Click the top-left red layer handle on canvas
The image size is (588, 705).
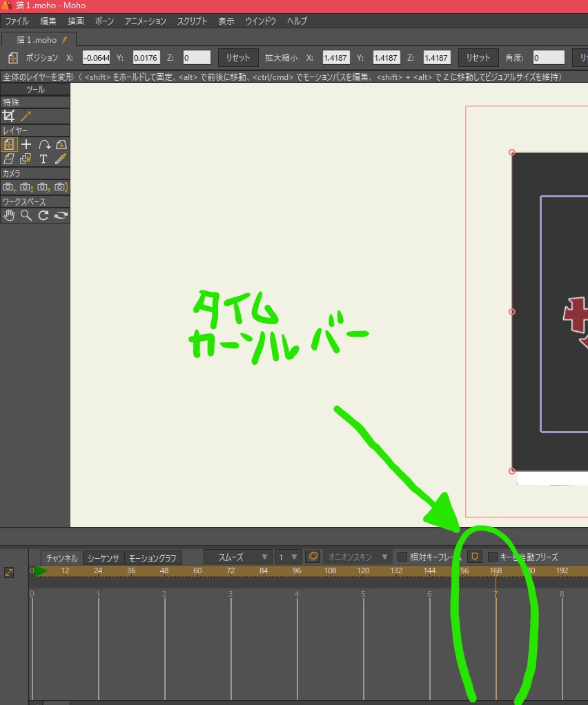[512, 153]
